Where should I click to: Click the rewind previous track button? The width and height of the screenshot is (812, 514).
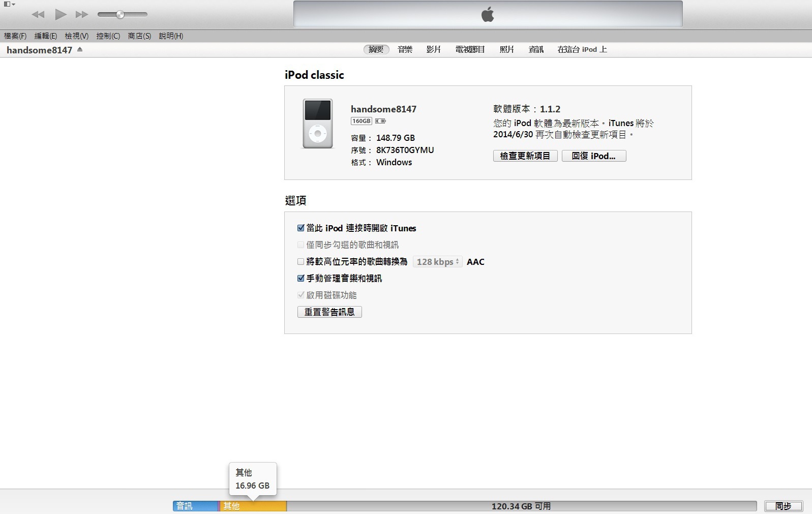(38, 15)
